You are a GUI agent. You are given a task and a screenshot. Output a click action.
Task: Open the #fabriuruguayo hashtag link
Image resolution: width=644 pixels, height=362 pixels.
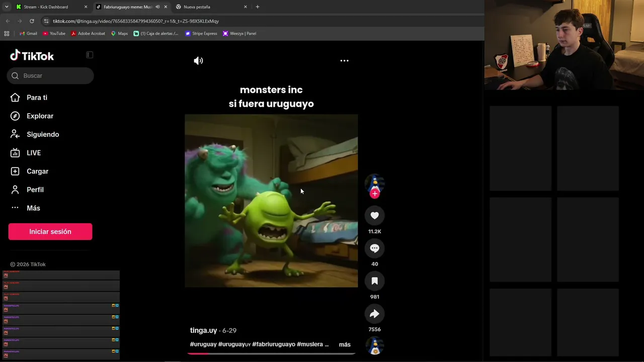[x=274, y=344]
